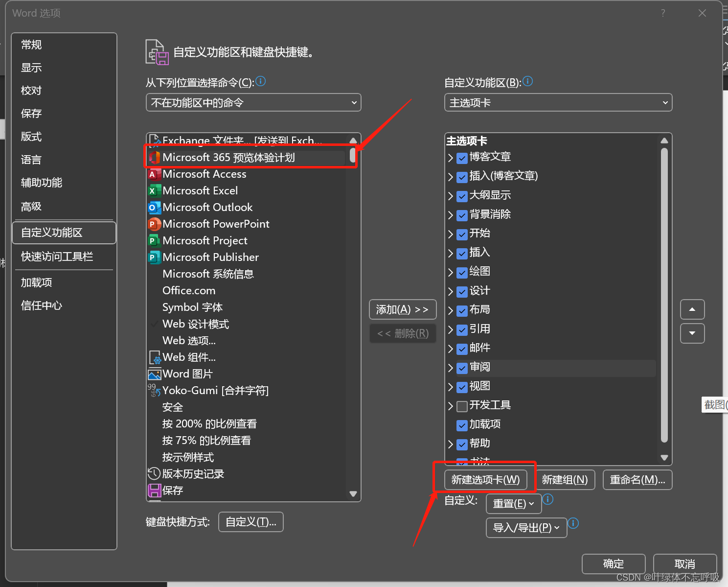Click the 保存 floppy disk icon

tap(155, 491)
